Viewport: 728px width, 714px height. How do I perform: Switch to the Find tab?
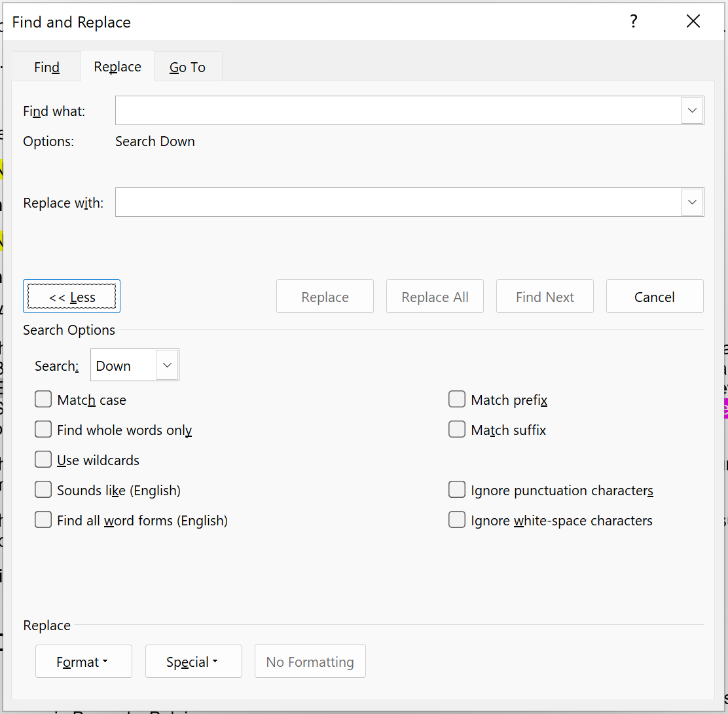pos(46,67)
